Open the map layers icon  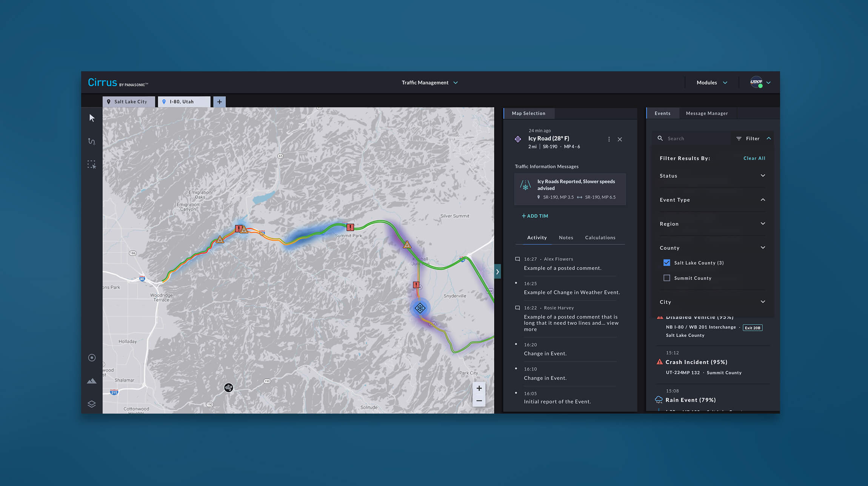[x=92, y=404]
